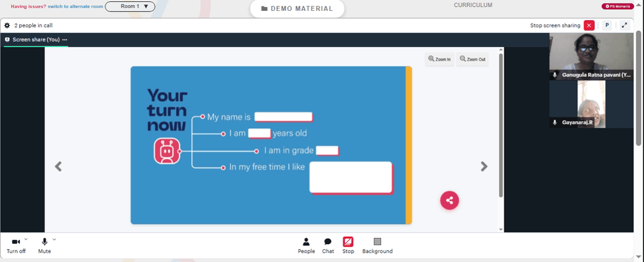Click the grade blank field

[327, 151]
